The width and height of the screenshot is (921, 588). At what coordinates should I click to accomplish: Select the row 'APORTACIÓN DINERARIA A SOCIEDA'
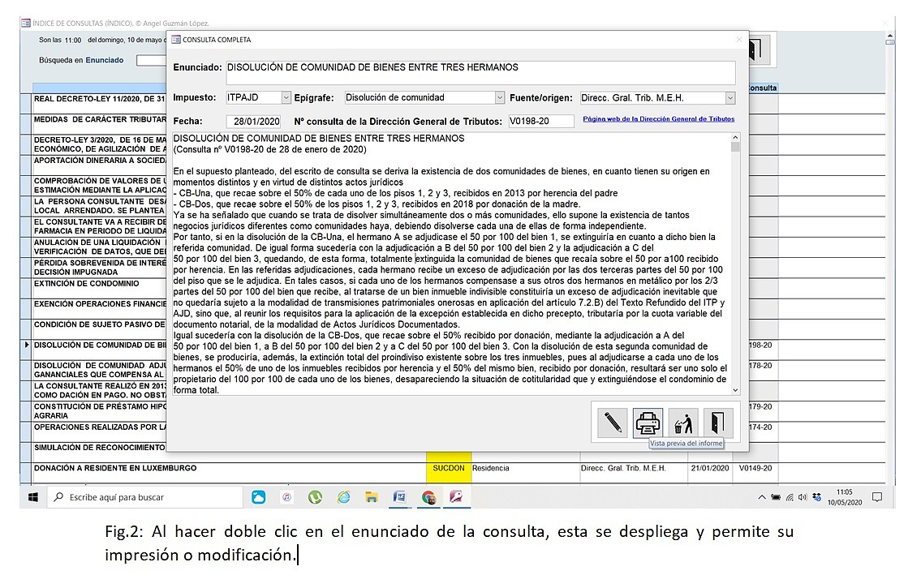99,165
